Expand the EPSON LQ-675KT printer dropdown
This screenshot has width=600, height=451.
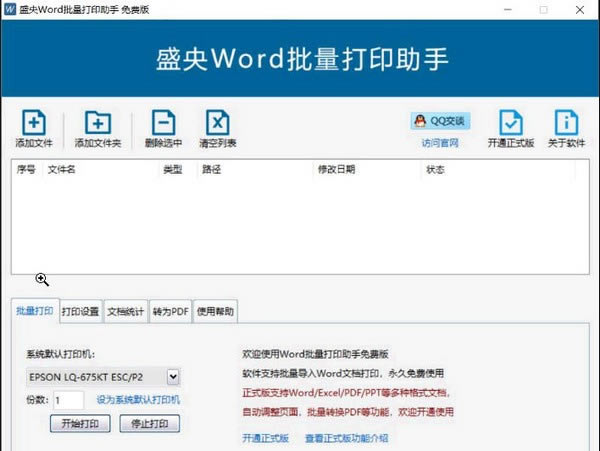click(x=173, y=377)
